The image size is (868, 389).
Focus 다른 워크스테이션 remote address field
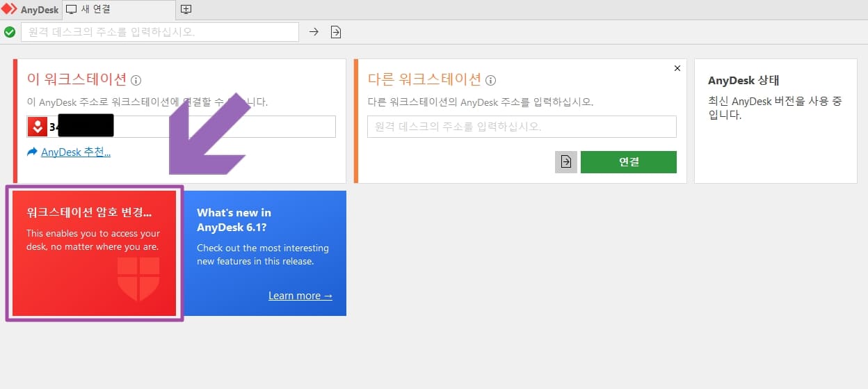(522, 127)
